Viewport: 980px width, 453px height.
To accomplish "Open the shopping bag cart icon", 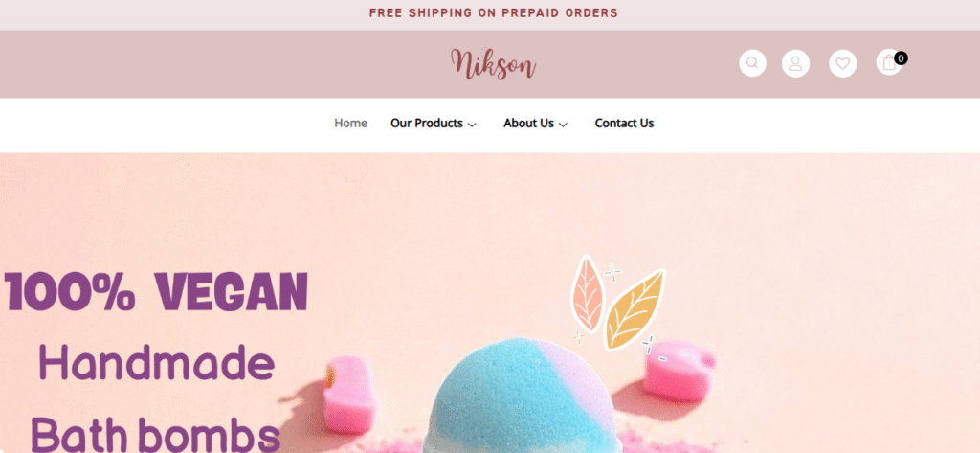I will [889, 62].
